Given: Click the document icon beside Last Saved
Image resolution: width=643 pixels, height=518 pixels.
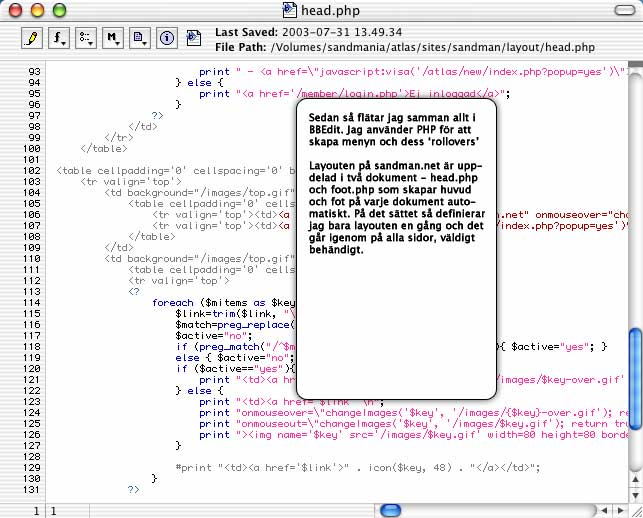Looking at the screenshot, I should [x=196, y=39].
